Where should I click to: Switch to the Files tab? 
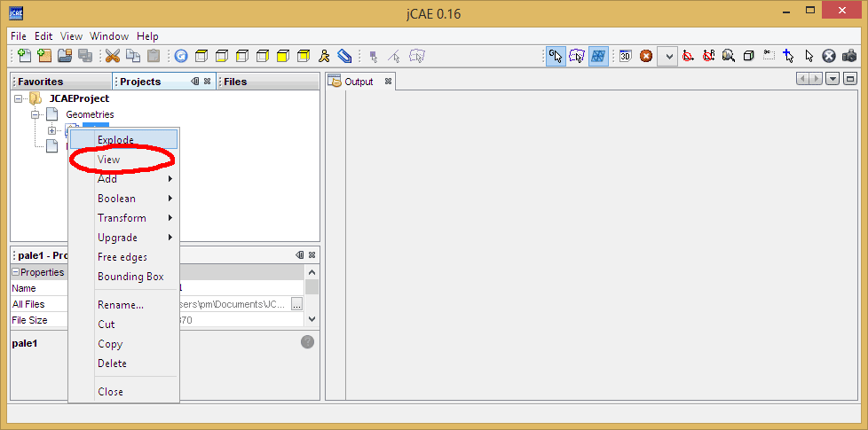[x=235, y=82]
